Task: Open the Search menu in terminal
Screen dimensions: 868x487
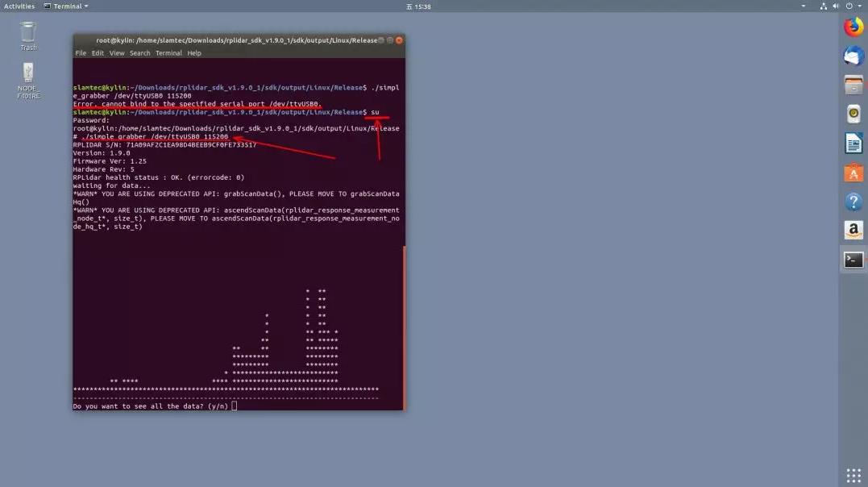Action: (140, 53)
